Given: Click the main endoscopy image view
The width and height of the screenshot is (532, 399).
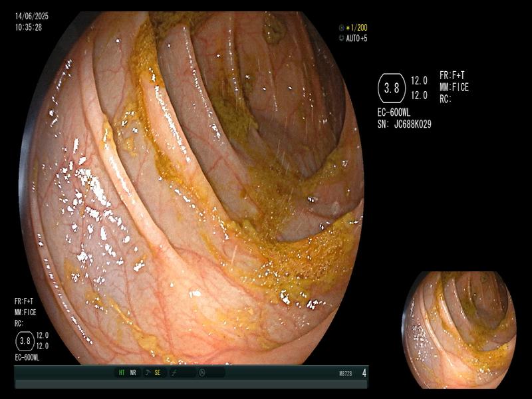Looking at the screenshot, I should [x=192, y=188].
